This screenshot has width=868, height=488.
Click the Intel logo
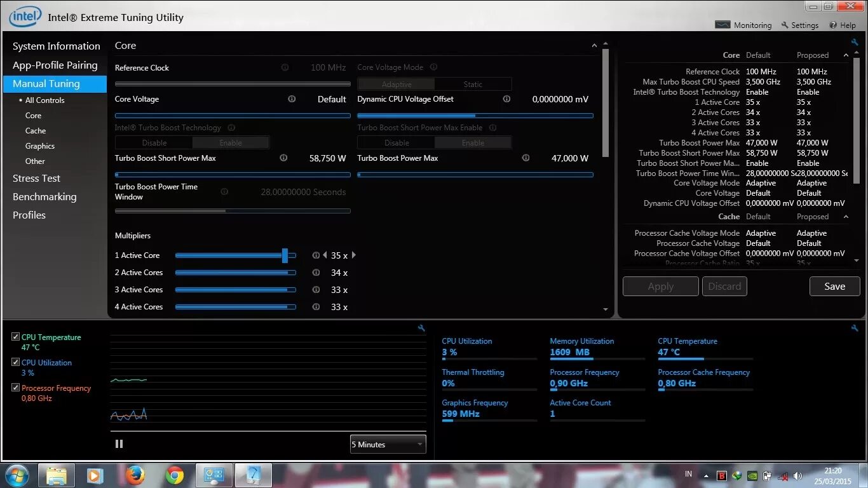(x=25, y=17)
